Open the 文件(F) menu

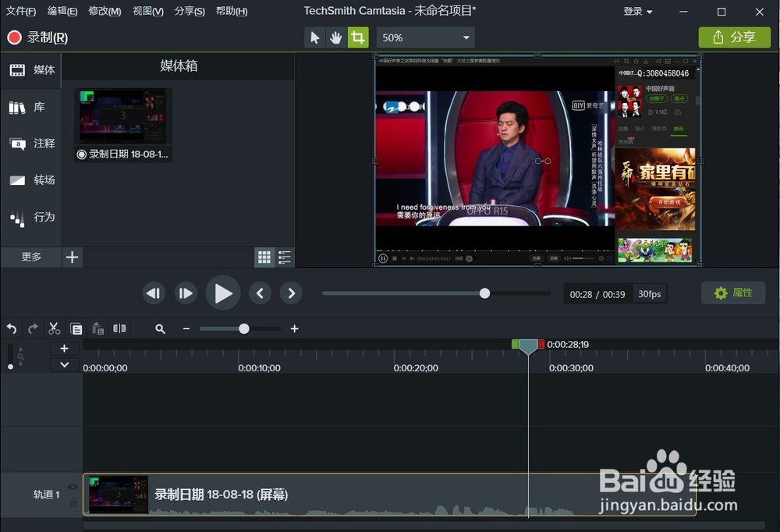pyautogui.click(x=20, y=11)
